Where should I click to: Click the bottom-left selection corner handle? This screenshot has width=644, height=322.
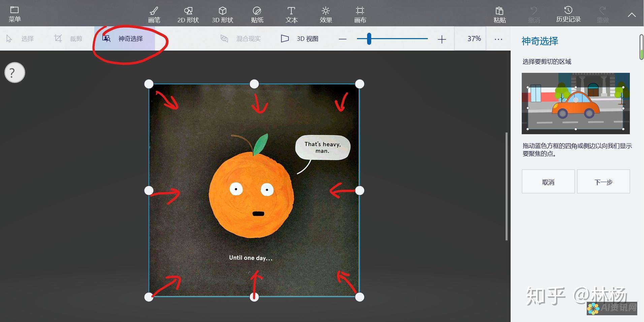pos(149,297)
